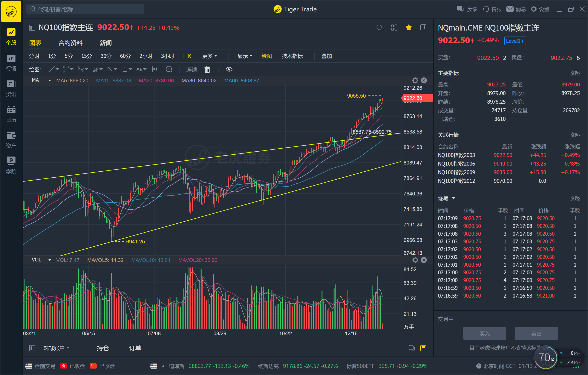This screenshot has width=588, height=375.
Task: Open the 学院 academy sidebar section
Action: point(11,166)
